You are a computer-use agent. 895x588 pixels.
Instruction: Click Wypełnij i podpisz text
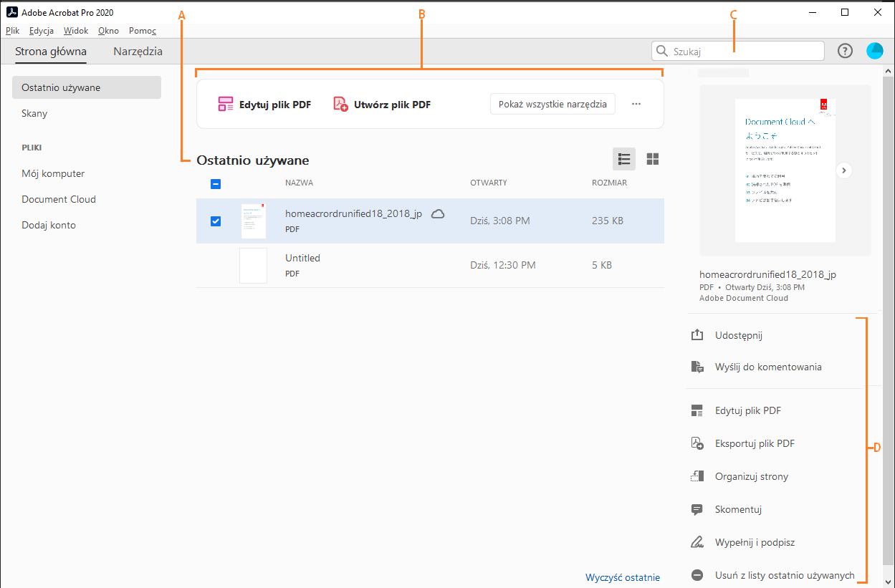click(x=755, y=542)
